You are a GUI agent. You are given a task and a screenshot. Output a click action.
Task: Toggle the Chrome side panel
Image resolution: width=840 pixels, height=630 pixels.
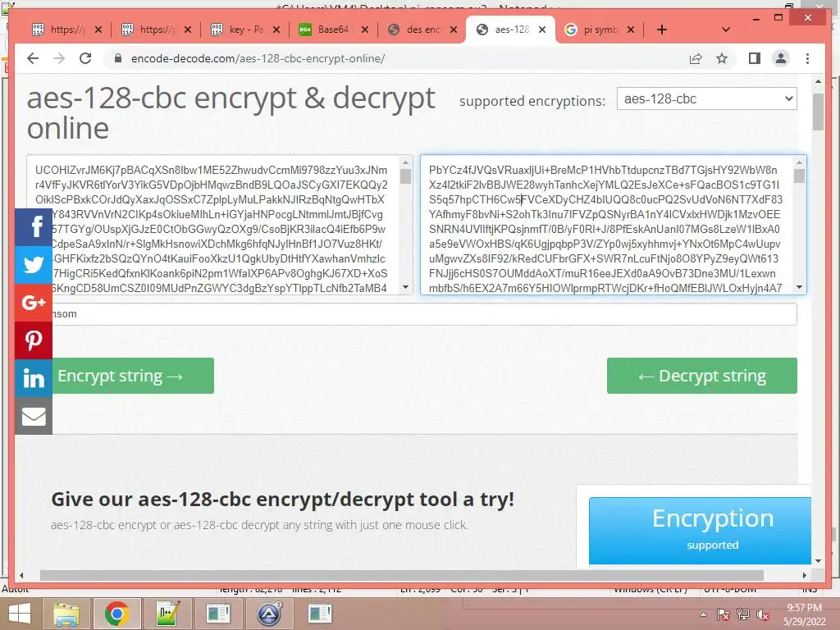click(x=755, y=58)
